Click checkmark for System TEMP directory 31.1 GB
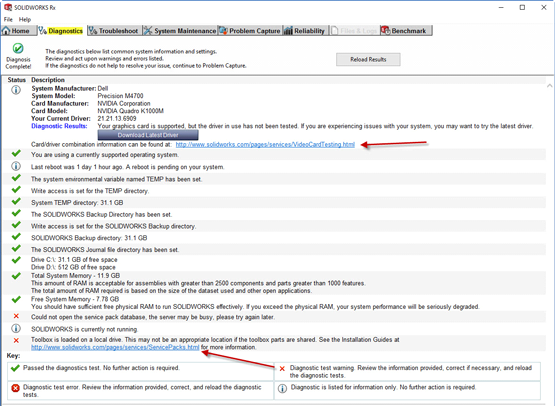The height and width of the screenshot is (406, 555). click(x=16, y=201)
